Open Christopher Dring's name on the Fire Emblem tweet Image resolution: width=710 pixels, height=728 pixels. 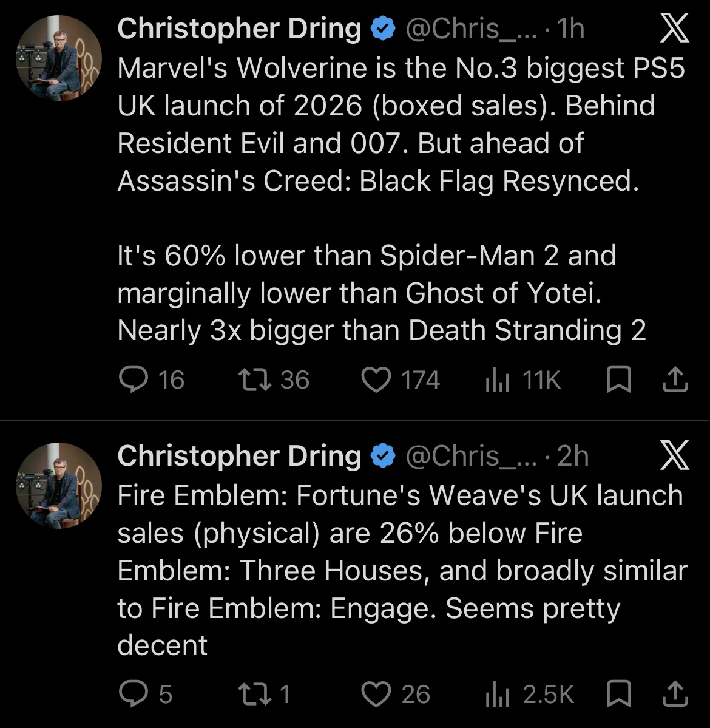point(239,456)
